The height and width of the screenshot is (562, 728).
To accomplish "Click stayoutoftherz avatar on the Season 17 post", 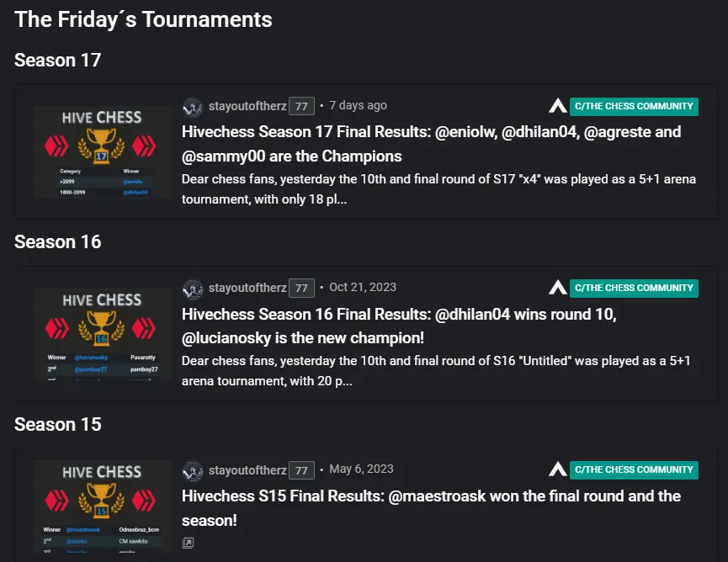I will 193,106.
